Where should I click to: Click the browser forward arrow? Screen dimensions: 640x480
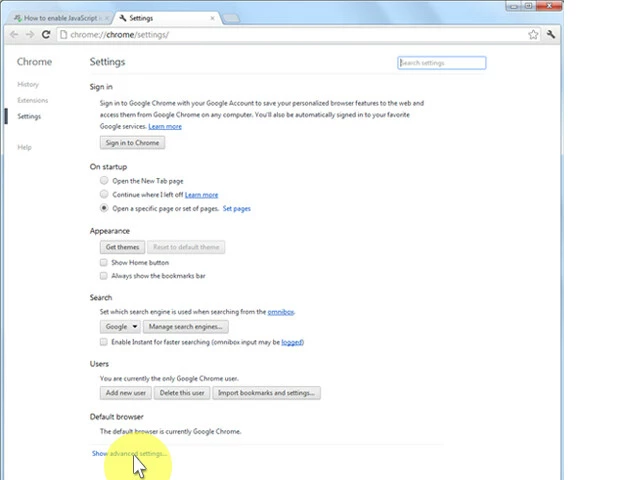tap(30, 35)
